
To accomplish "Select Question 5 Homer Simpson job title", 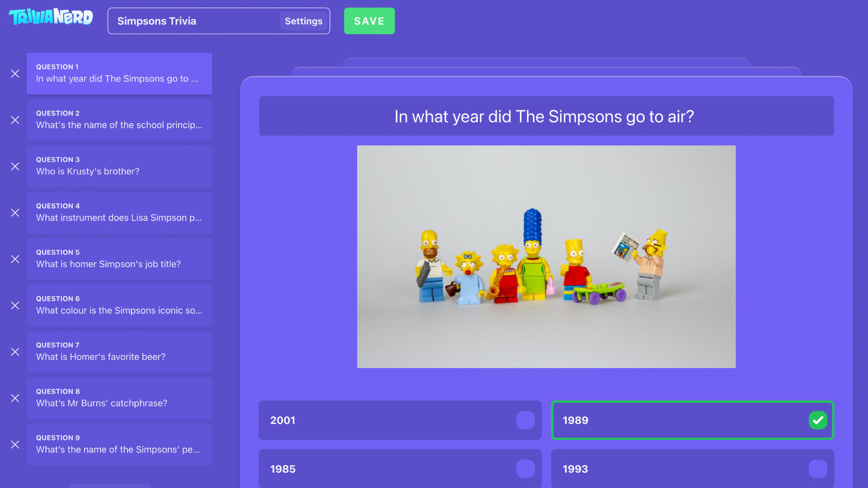I will [118, 258].
